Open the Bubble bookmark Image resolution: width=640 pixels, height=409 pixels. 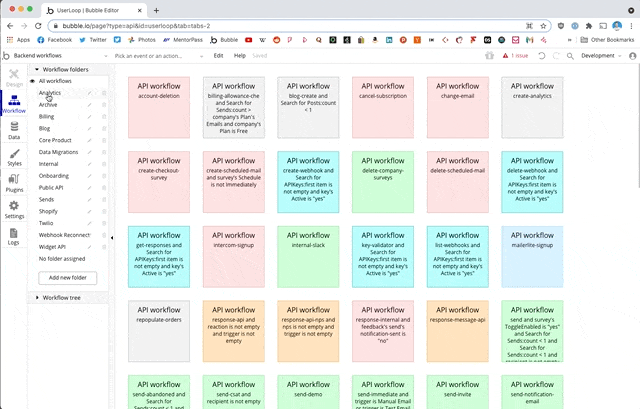coord(224,40)
